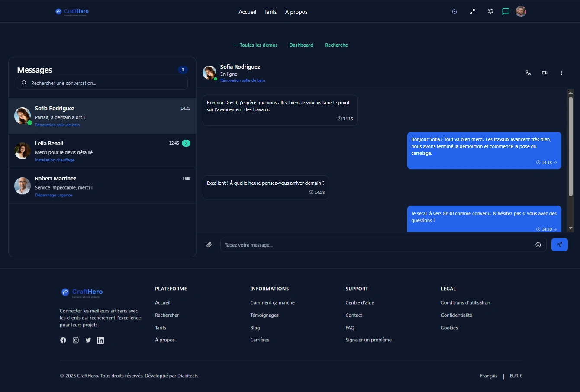Open Confidentialité footer link
Screen dimensions: 580x392
click(x=456, y=315)
